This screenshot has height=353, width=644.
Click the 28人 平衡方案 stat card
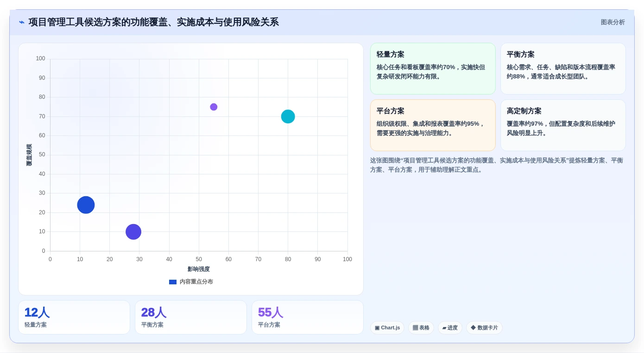[191, 317]
